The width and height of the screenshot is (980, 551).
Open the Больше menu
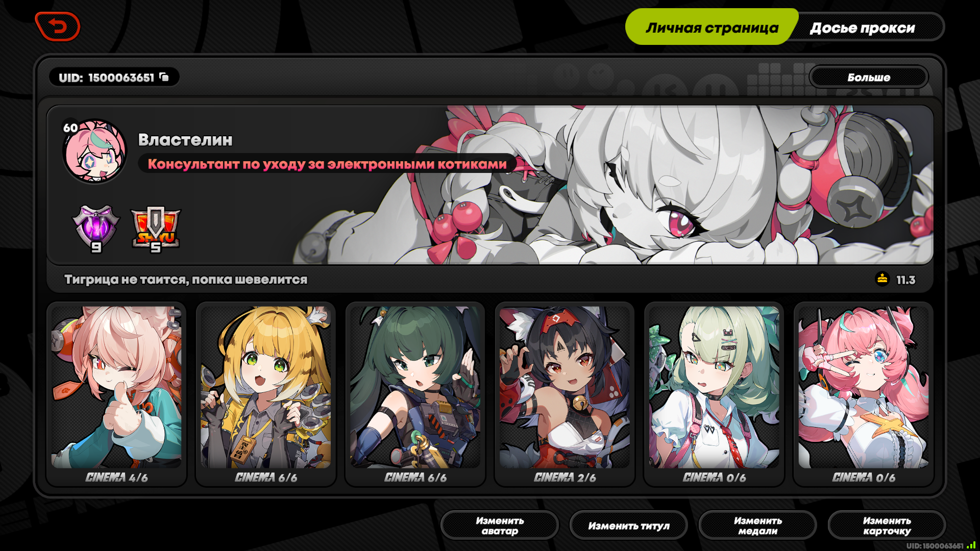coord(868,78)
